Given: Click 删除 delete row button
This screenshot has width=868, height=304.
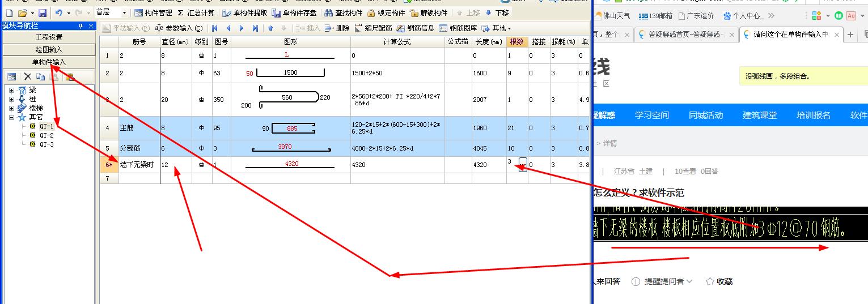Looking at the screenshot, I should point(338,28).
